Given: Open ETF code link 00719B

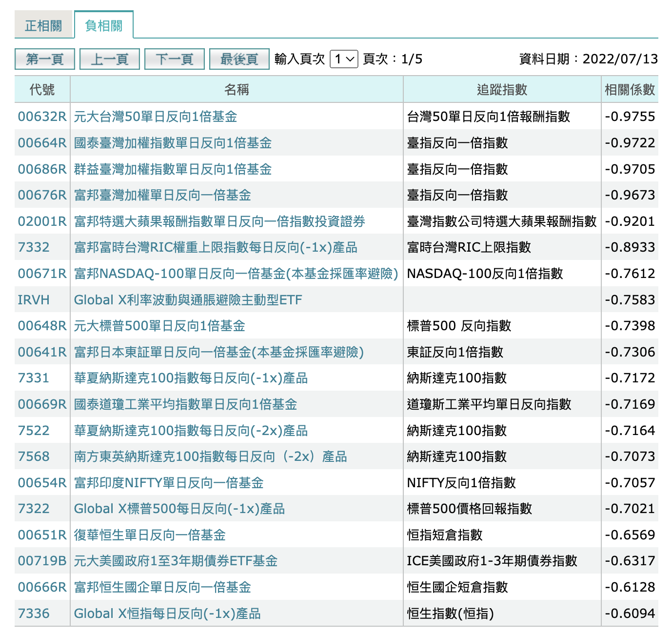Looking at the screenshot, I should click(x=42, y=561).
